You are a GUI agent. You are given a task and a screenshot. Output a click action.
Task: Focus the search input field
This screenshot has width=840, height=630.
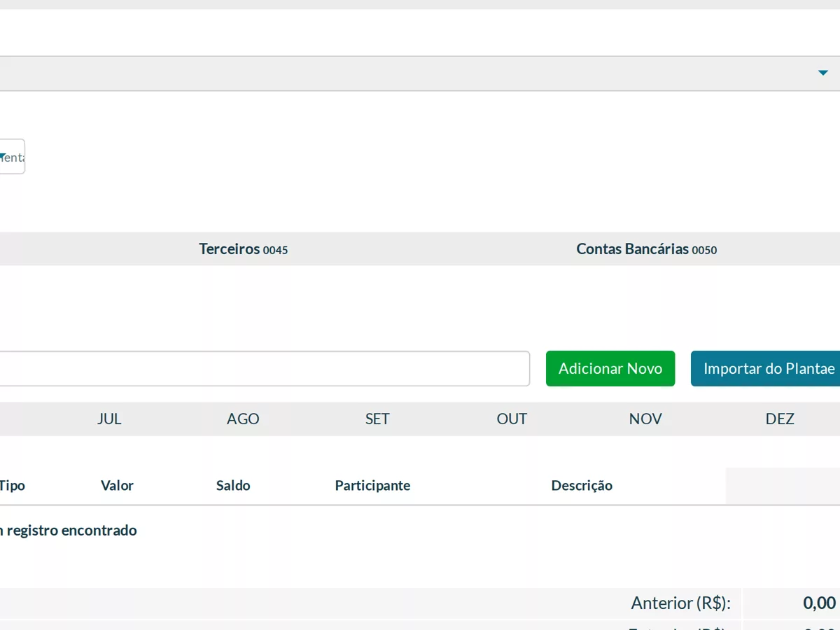coord(264,368)
